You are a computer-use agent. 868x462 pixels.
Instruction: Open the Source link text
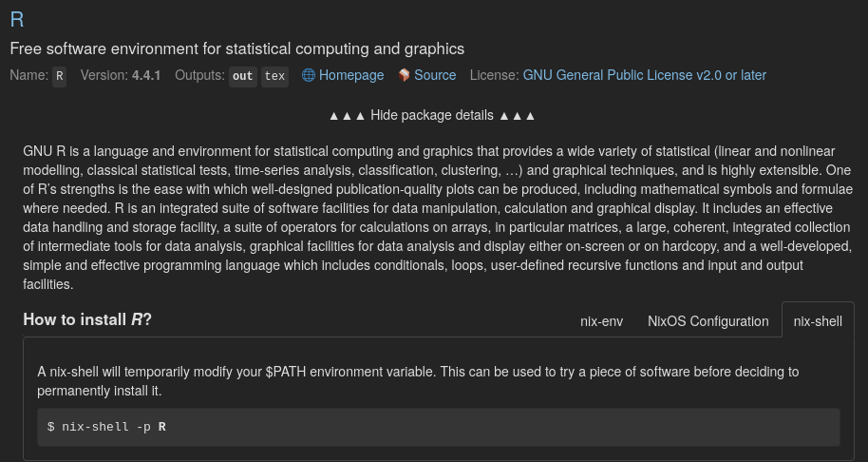tap(435, 75)
